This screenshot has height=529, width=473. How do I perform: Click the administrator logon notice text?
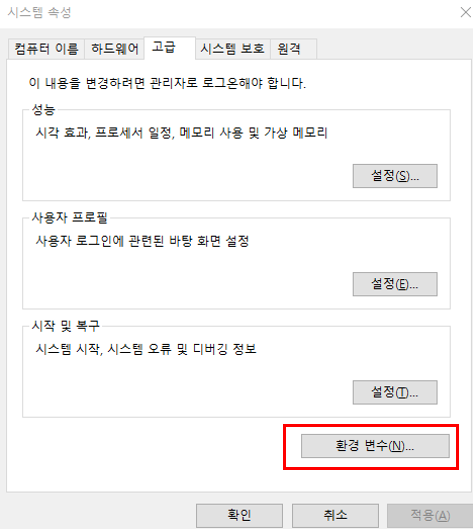tap(167, 83)
